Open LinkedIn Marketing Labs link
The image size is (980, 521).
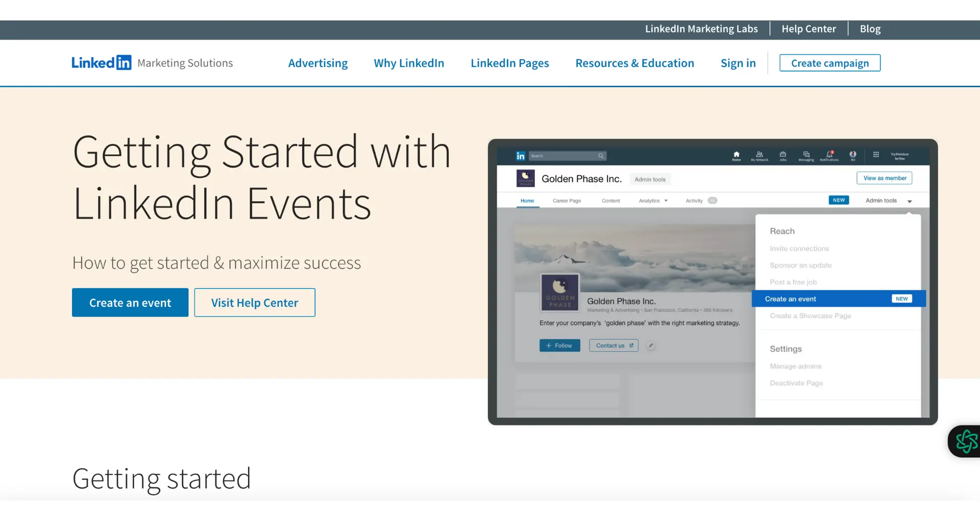pyautogui.click(x=701, y=29)
